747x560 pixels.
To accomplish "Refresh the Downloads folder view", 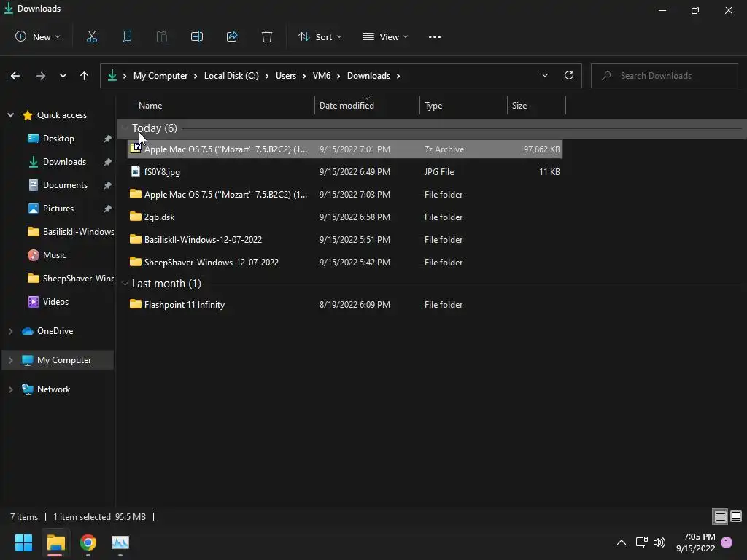I will 569,75.
